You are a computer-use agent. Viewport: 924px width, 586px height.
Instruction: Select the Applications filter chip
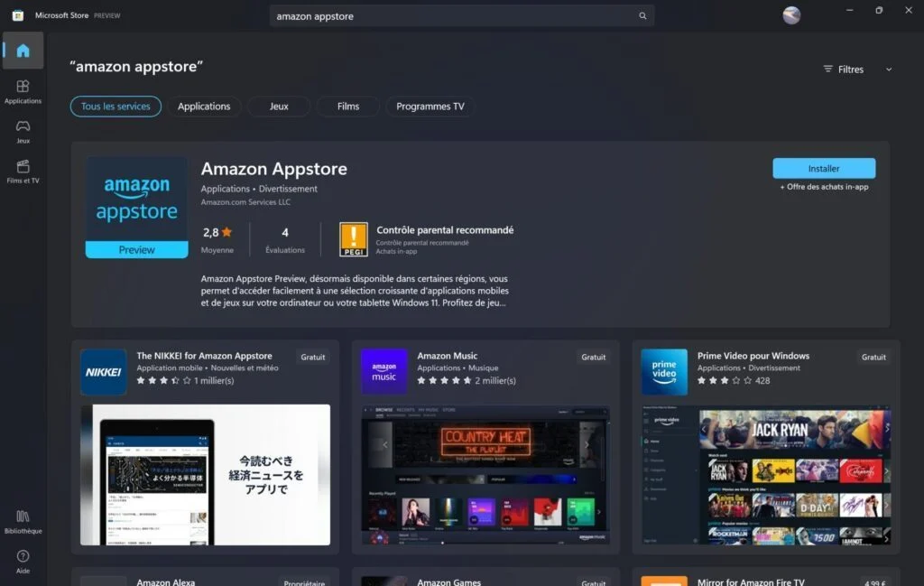click(x=204, y=107)
